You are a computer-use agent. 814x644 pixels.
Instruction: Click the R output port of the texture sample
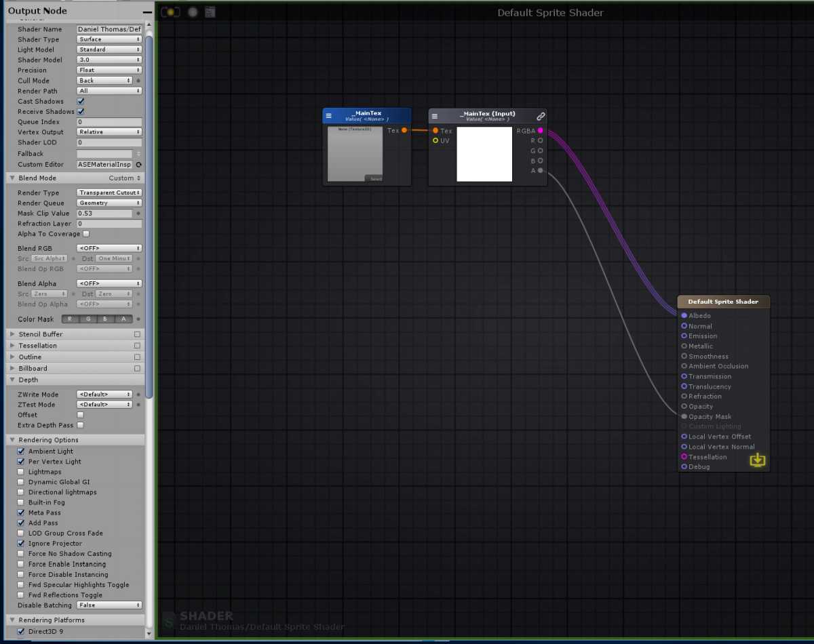click(x=541, y=141)
